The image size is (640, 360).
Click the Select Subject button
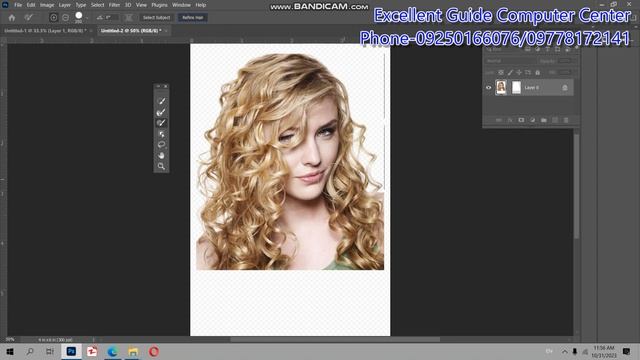click(156, 18)
